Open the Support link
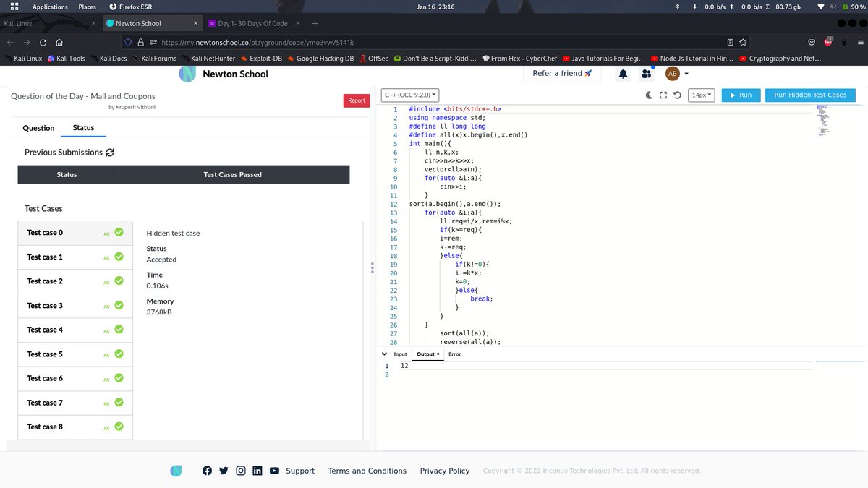The image size is (868, 488). click(x=300, y=471)
